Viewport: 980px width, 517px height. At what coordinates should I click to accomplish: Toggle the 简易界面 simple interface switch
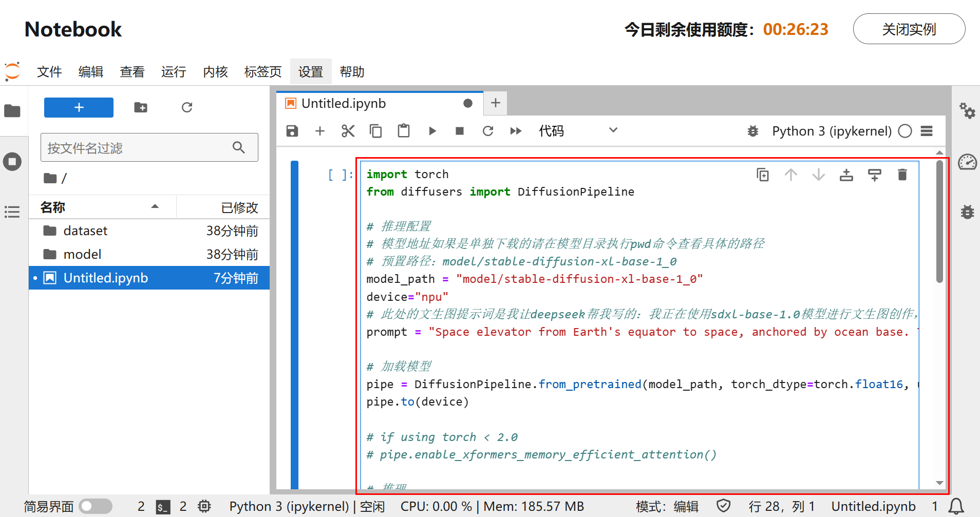coord(96,506)
